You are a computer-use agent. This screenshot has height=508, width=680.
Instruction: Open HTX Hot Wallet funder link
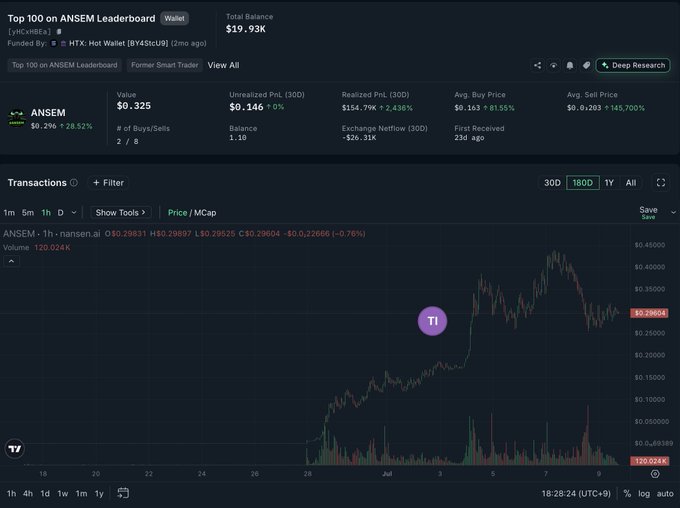(x=118, y=43)
